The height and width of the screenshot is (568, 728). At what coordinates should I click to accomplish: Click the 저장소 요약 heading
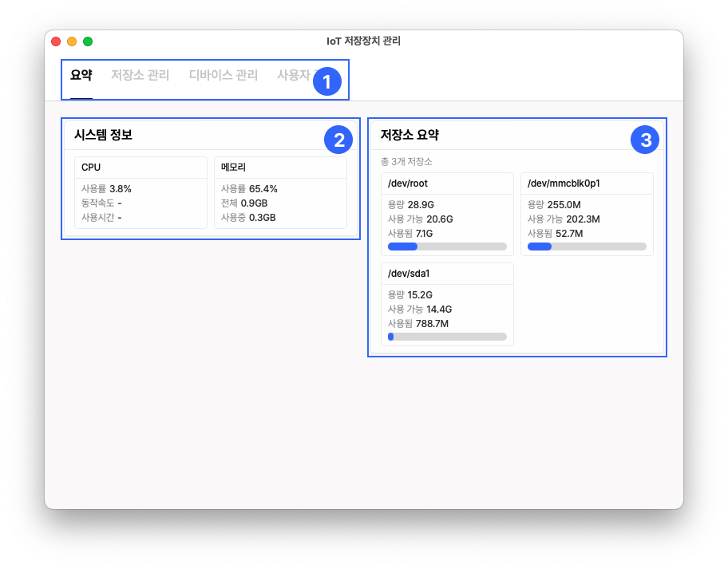(x=409, y=135)
